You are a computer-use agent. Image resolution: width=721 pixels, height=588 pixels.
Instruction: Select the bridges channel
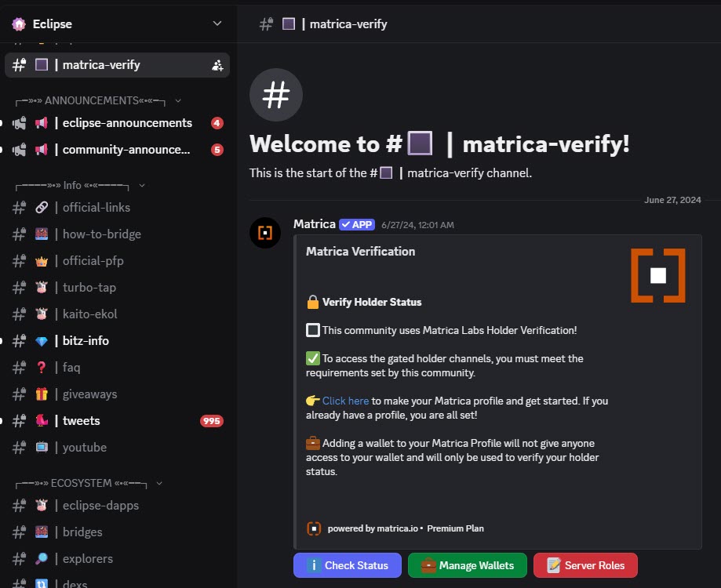[117, 532]
